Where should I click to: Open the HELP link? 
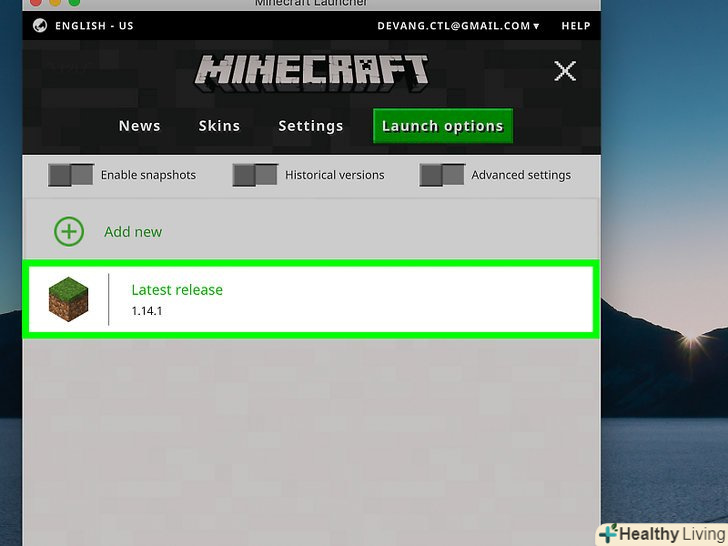tap(576, 26)
